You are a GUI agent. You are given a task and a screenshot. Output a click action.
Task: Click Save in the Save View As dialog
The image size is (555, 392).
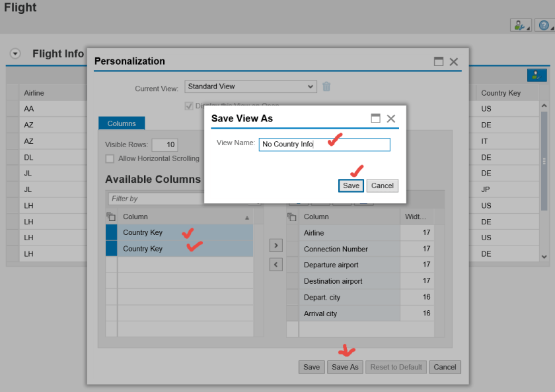(x=351, y=185)
